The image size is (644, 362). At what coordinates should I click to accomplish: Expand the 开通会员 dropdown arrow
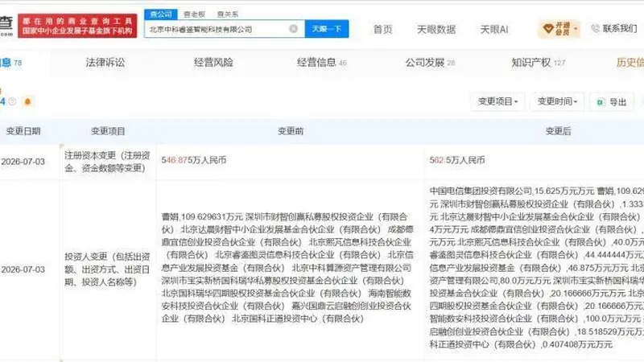tap(576, 29)
